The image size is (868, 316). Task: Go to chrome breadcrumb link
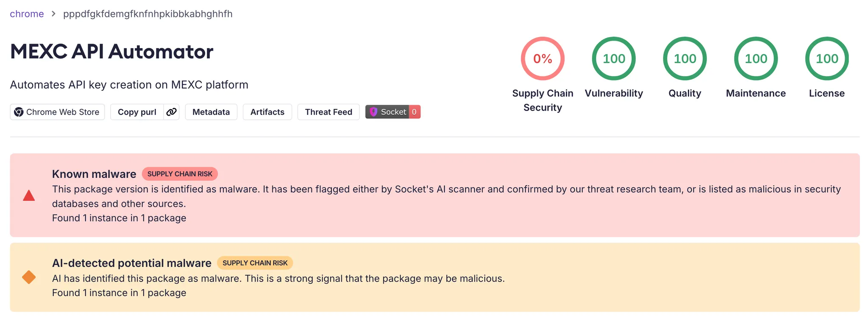coord(27,14)
